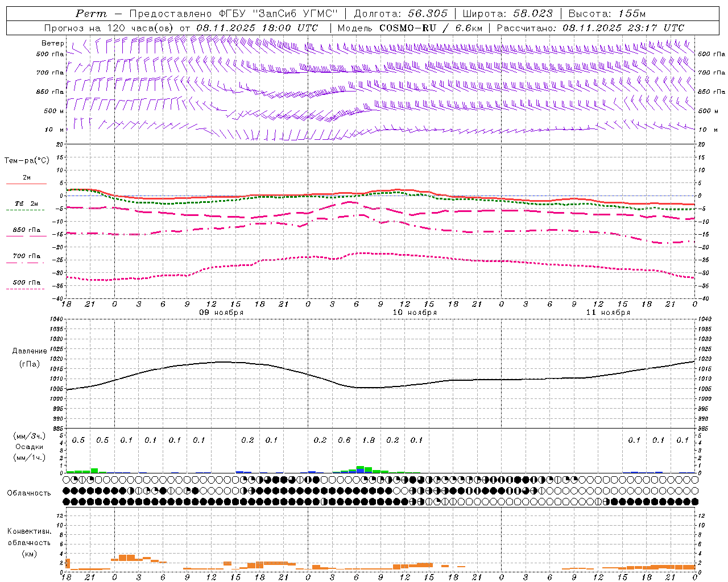
Task: Click the '(км)' convective cloud unit
Action: pos(29,554)
